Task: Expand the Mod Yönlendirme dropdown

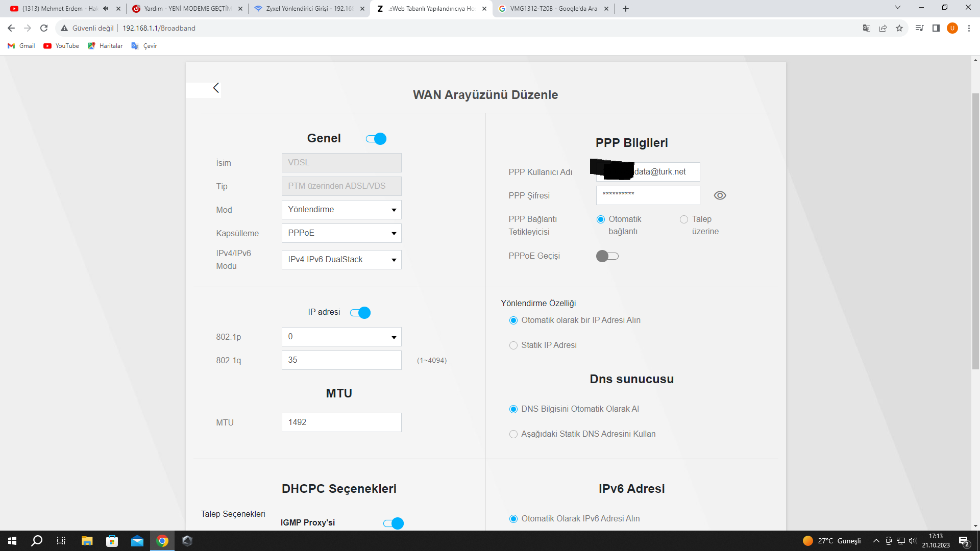Action: point(341,210)
